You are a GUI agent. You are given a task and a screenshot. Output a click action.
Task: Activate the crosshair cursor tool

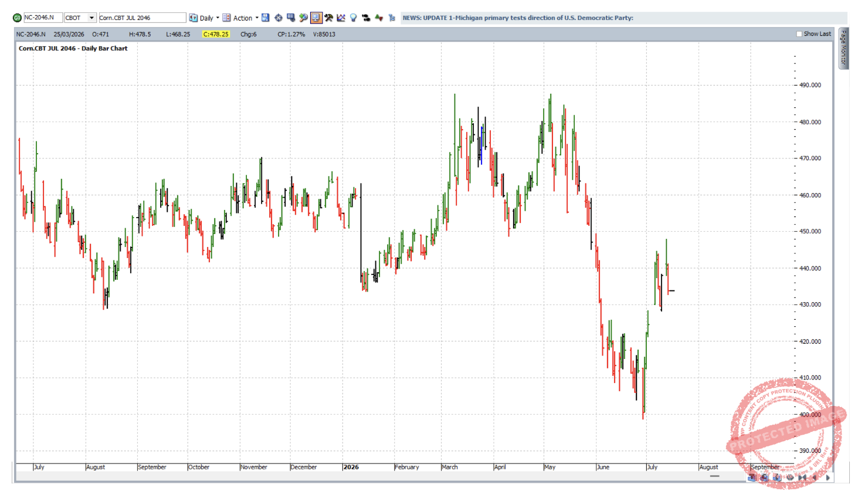tap(279, 18)
